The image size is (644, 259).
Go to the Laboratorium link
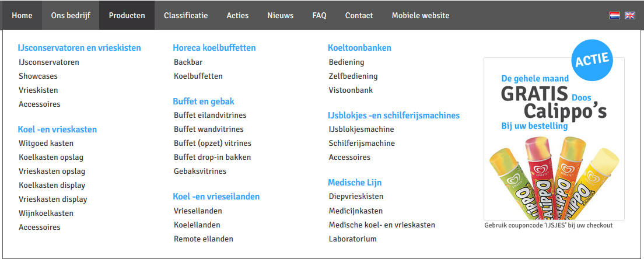[352, 239]
